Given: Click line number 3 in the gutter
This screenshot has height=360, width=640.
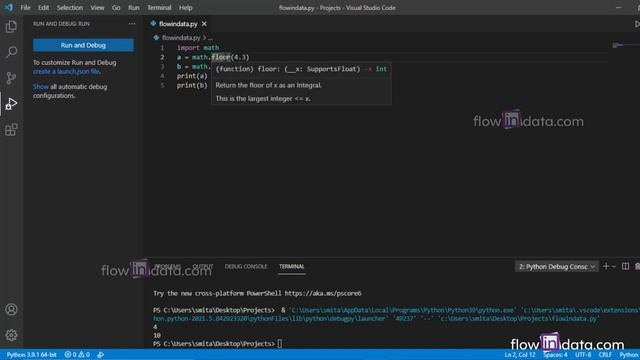Looking at the screenshot, I should (162, 67).
